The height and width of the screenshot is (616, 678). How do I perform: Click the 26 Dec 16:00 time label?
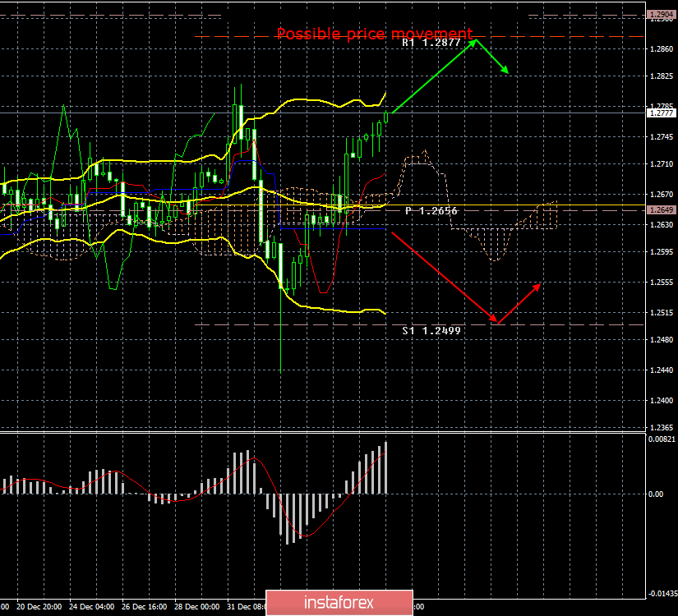(145, 607)
